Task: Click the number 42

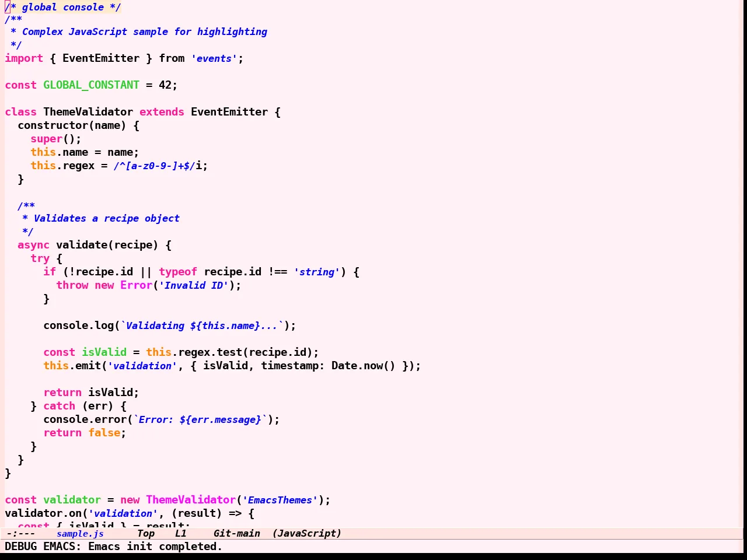Action: point(165,85)
